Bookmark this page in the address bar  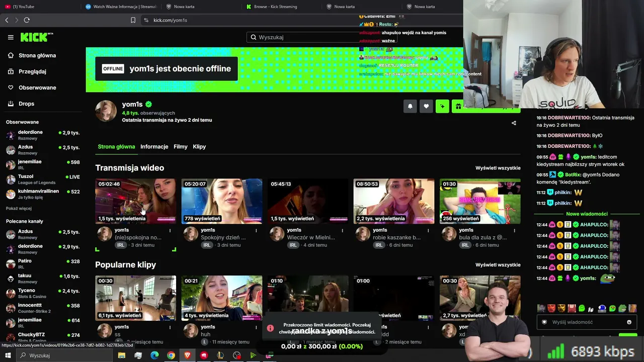133,20
